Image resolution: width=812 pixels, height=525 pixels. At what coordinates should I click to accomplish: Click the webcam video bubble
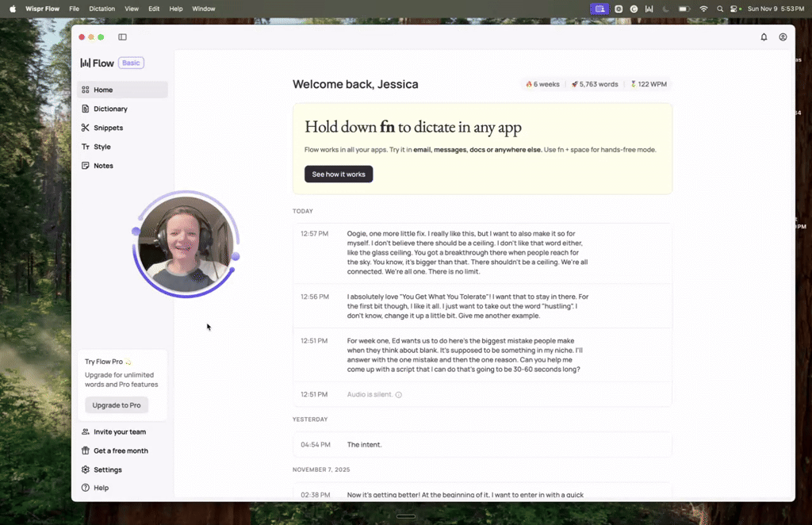pos(186,243)
